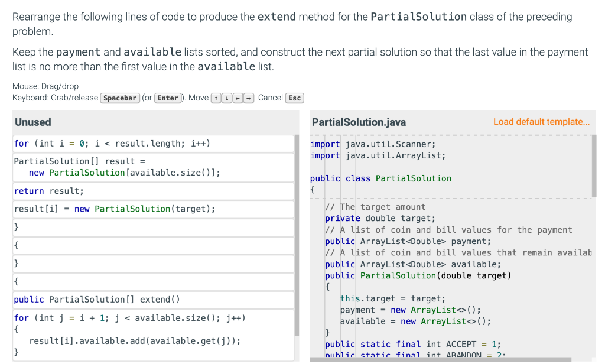Click the up-arrow move key badge
This screenshot has width=605, height=364.
(x=216, y=97)
